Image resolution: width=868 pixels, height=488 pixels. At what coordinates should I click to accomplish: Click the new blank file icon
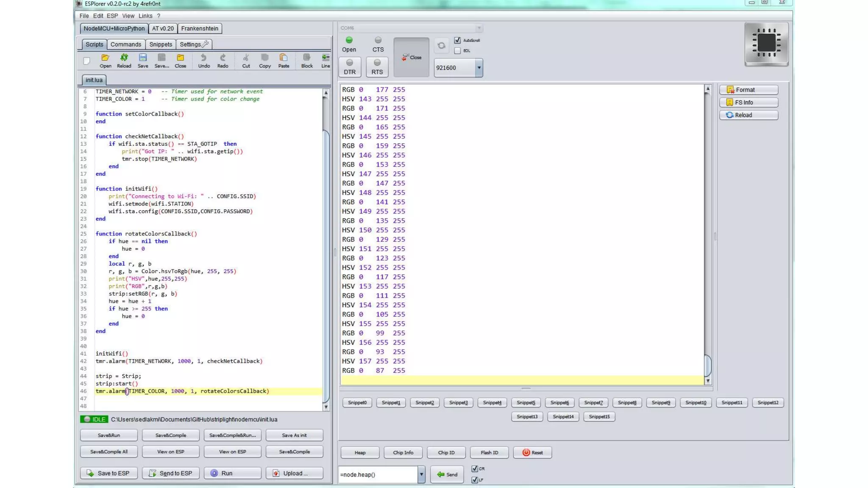(x=86, y=61)
